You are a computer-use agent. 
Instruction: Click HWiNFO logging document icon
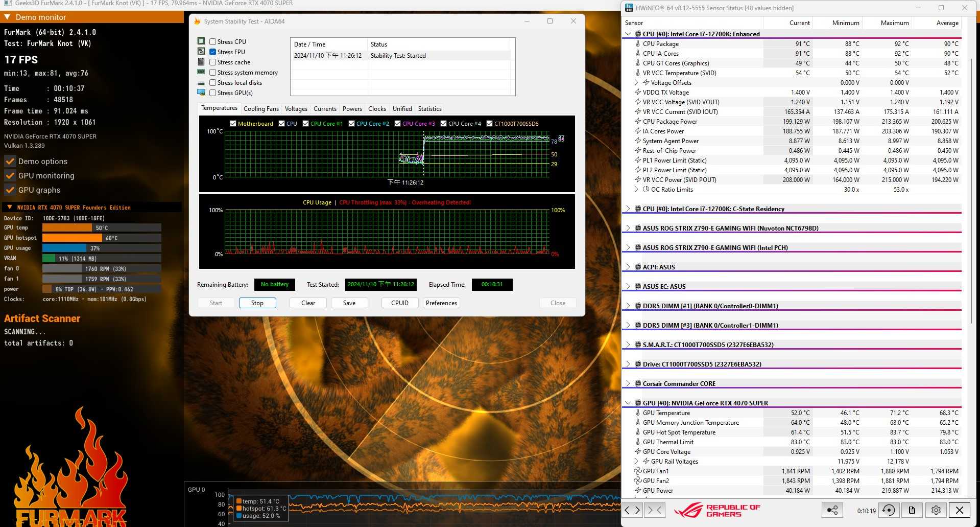912,510
